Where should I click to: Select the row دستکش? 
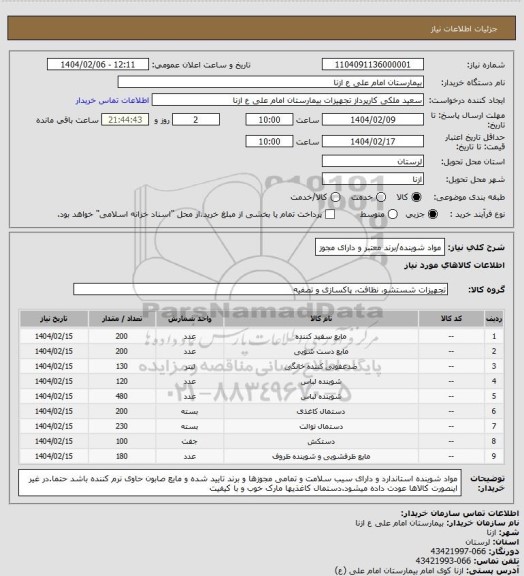[x=262, y=441]
